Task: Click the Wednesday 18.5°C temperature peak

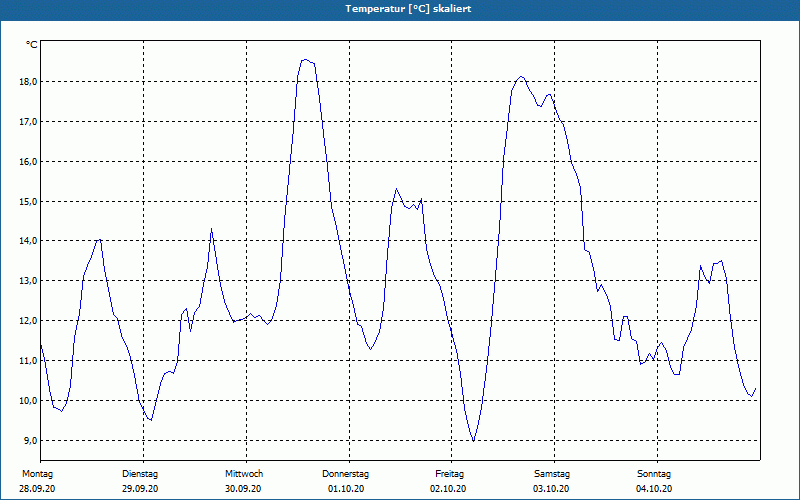Action: point(305,60)
